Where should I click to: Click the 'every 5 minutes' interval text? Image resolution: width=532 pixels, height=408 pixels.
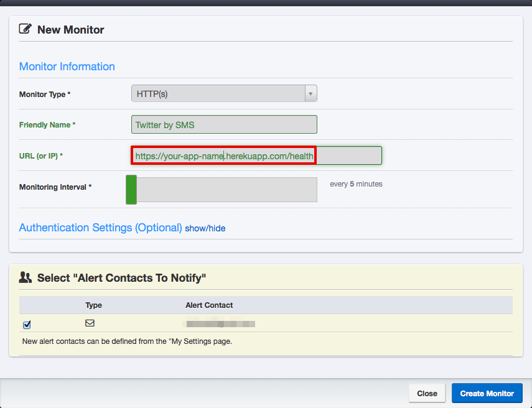click(x=356, y=184)
